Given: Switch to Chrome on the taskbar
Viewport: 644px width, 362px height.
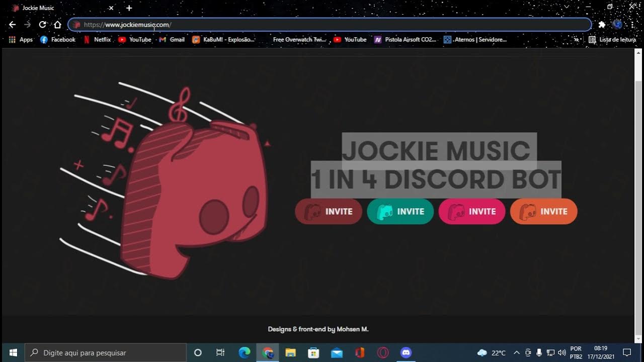Looking at the screenshot, I should click(267, 353).
